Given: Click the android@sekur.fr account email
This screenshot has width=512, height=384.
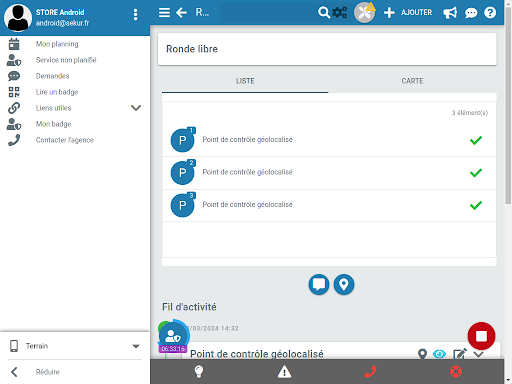Looking at the screenshot, I should pos(62,23).
